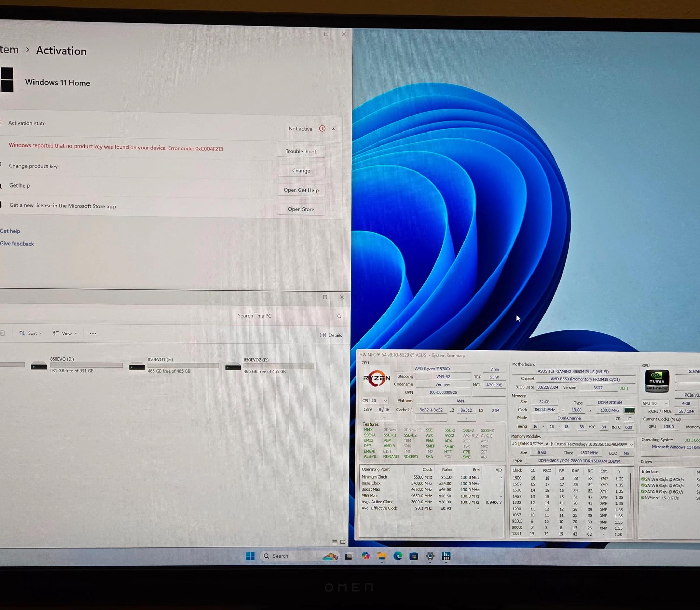
Task: Click the HWiNFO icon in taskbar
Action: pyautogui.click(x=446, y=556)
